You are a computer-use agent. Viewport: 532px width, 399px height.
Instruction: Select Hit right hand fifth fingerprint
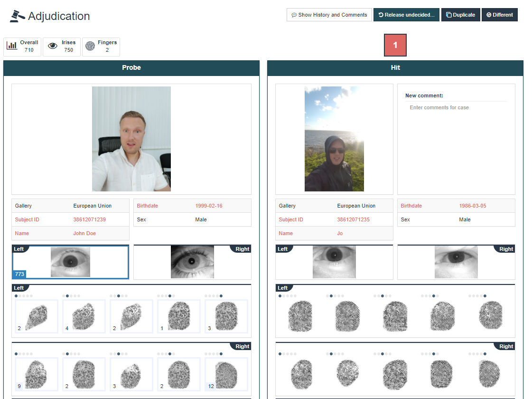(490, 373)
